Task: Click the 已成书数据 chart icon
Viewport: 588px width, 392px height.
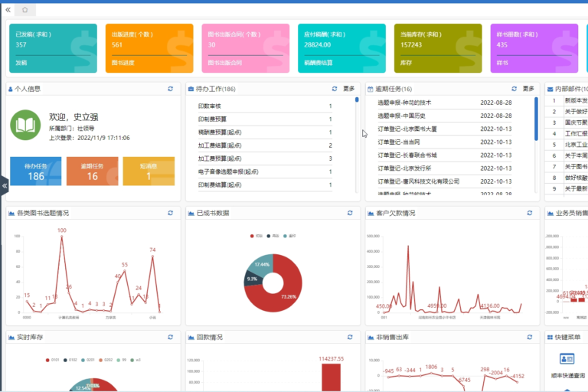Action: 191,214
